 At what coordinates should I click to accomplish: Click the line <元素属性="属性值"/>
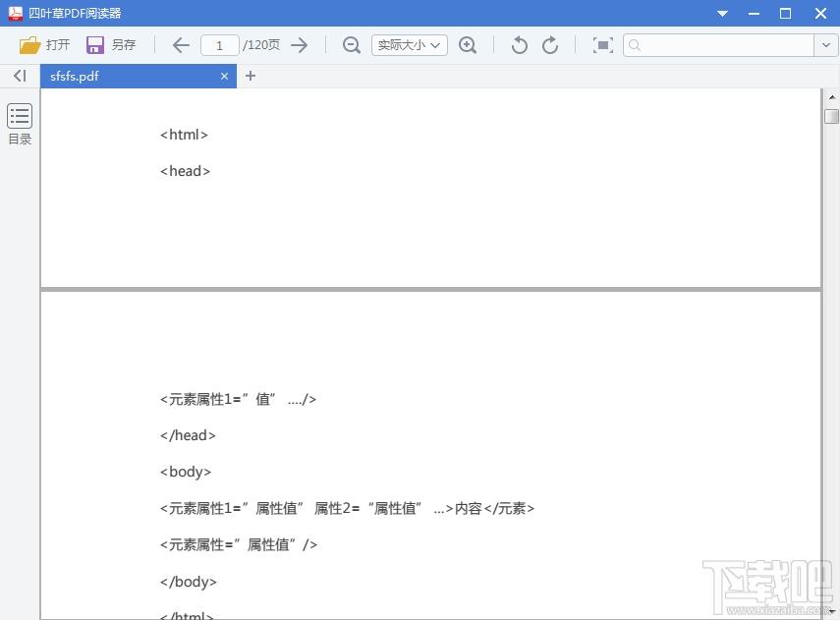point(239,544)
